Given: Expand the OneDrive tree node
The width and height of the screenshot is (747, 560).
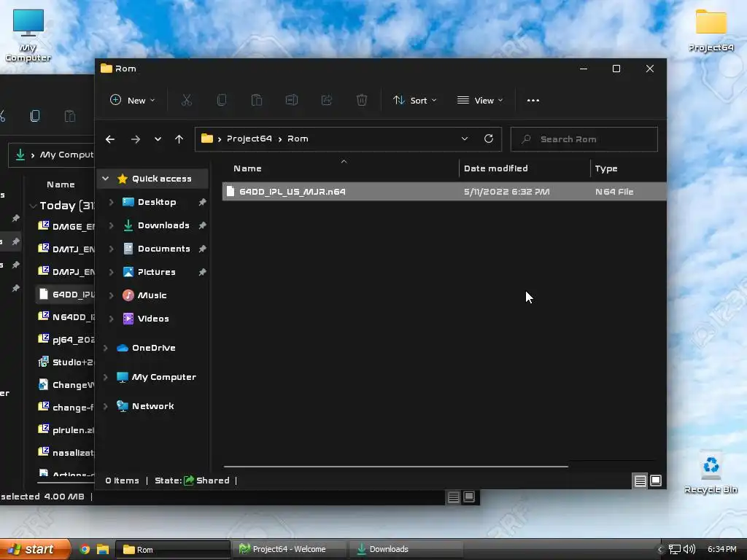Looking at the screenshot, I should 106,348.
